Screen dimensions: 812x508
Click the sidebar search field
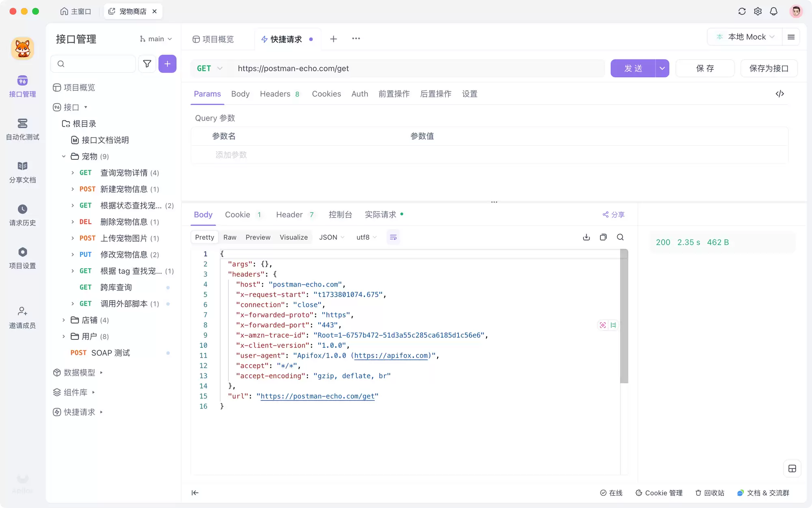[93, 64]
